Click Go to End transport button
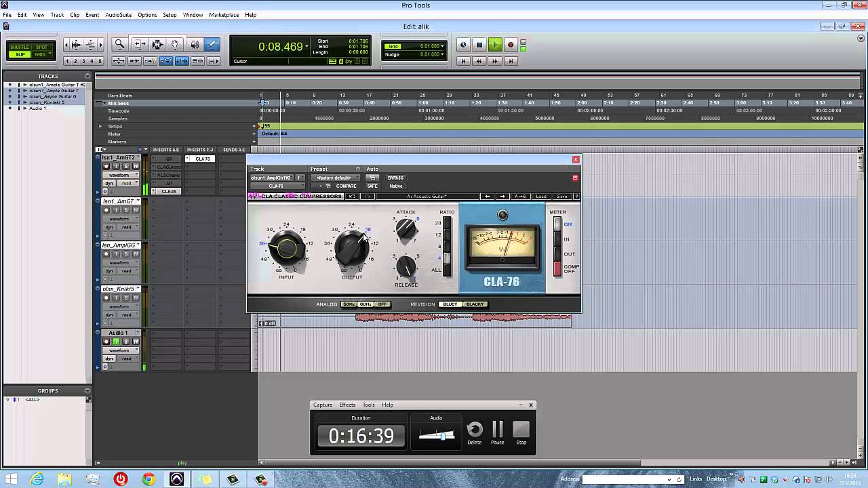 pos(511,61)
